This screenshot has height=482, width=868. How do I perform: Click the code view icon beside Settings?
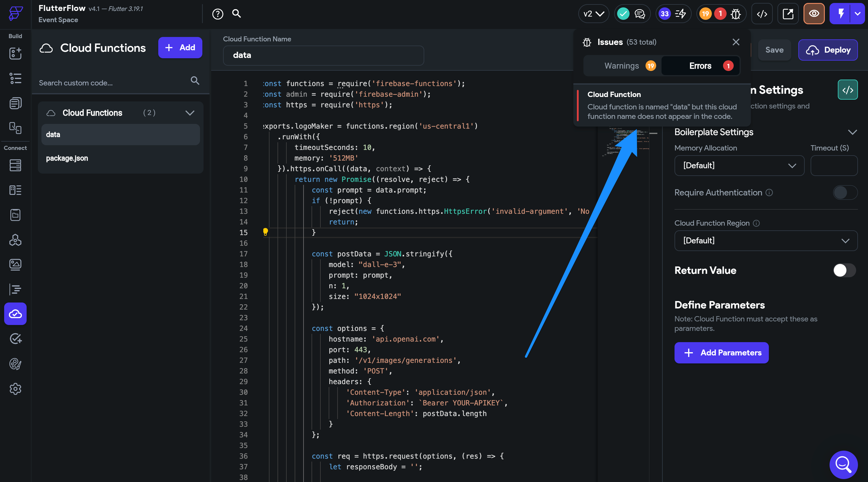[x=848, y=90]
